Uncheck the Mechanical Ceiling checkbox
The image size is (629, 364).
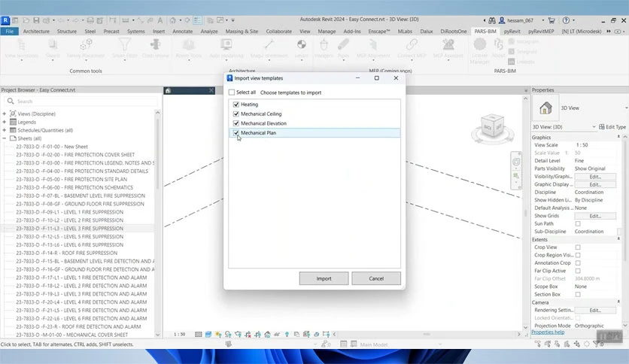[236, 114]
